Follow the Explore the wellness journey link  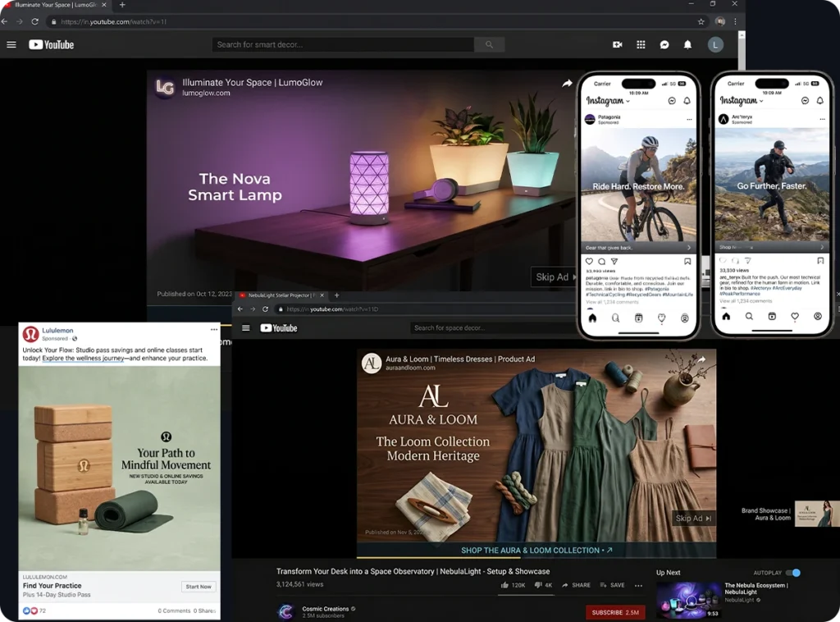coord(83,358)
